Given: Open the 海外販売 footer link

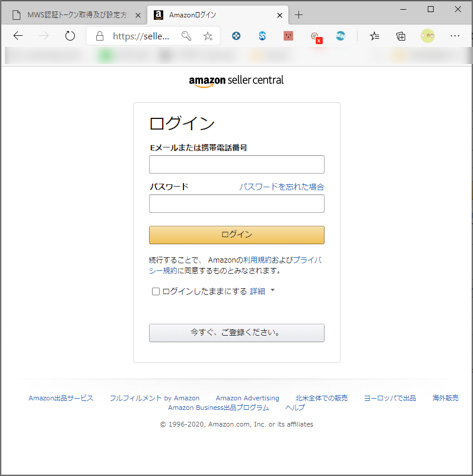Looking at the screenshot, I should [445, 398].
